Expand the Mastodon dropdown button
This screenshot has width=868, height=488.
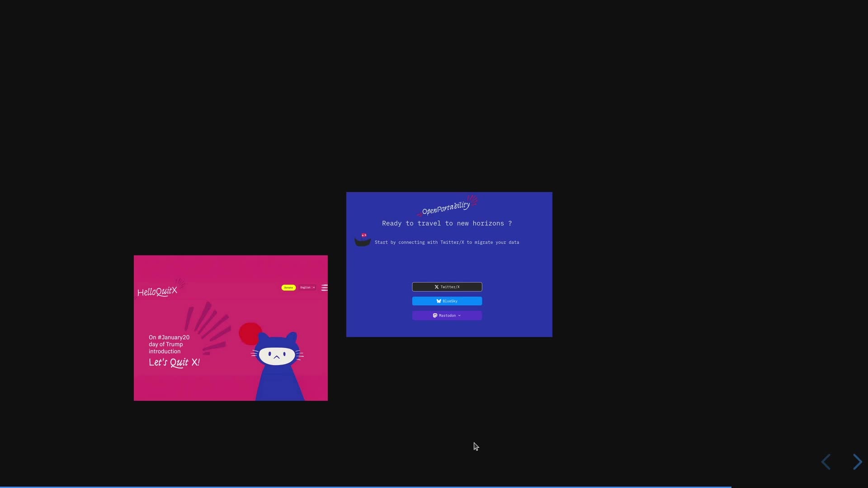click(447, 315)
